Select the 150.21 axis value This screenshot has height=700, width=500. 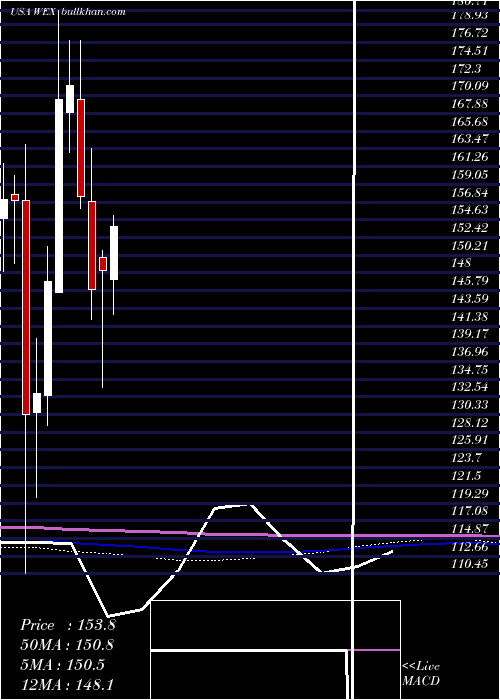pyautogui.click(x=469, y=246)
